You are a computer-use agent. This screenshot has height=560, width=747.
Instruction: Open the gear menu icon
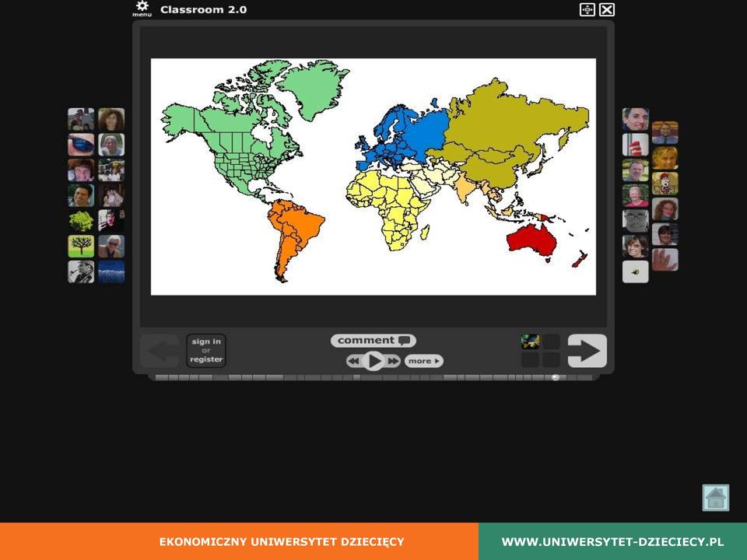coord(142,9)
